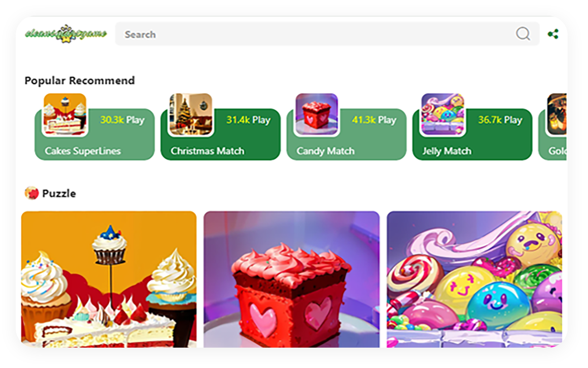This screenshot has height=368, width=588.
Task: Open the Cakes SuperLines card label
Action: pos(83,151)
